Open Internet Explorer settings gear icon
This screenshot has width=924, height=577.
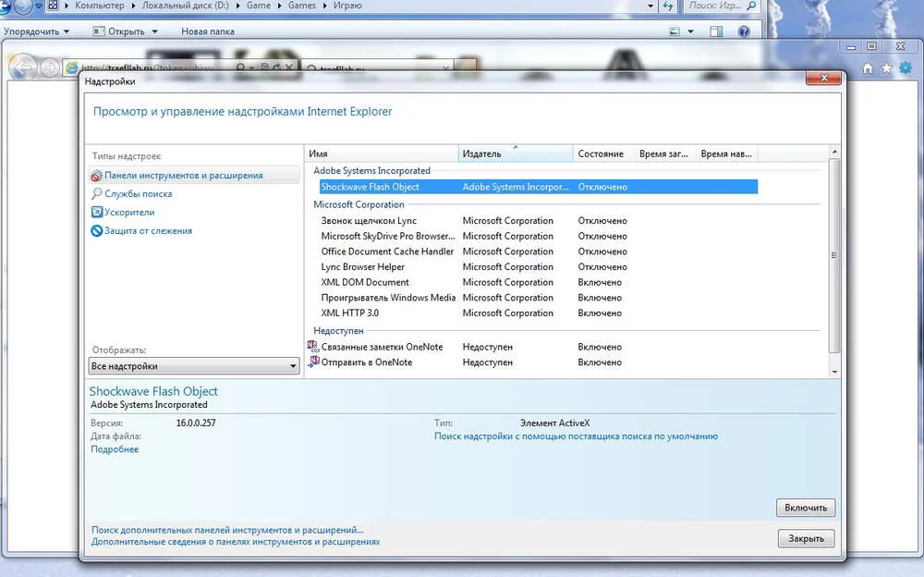[905, 68]
